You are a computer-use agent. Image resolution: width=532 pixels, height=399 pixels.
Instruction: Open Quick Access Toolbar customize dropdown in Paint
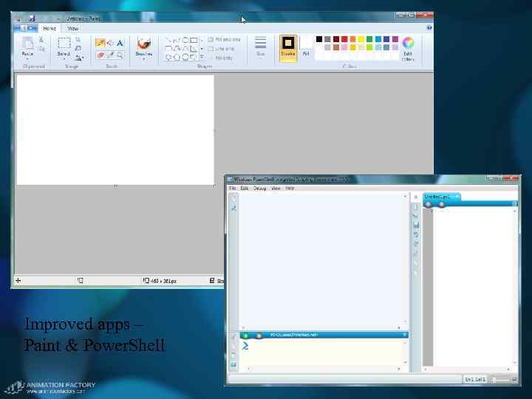pos(58,18)
